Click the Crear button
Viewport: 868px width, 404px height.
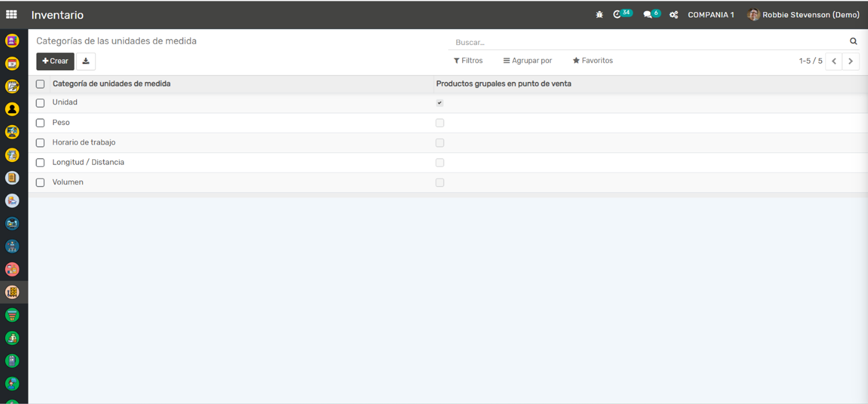tap(55, 61)
